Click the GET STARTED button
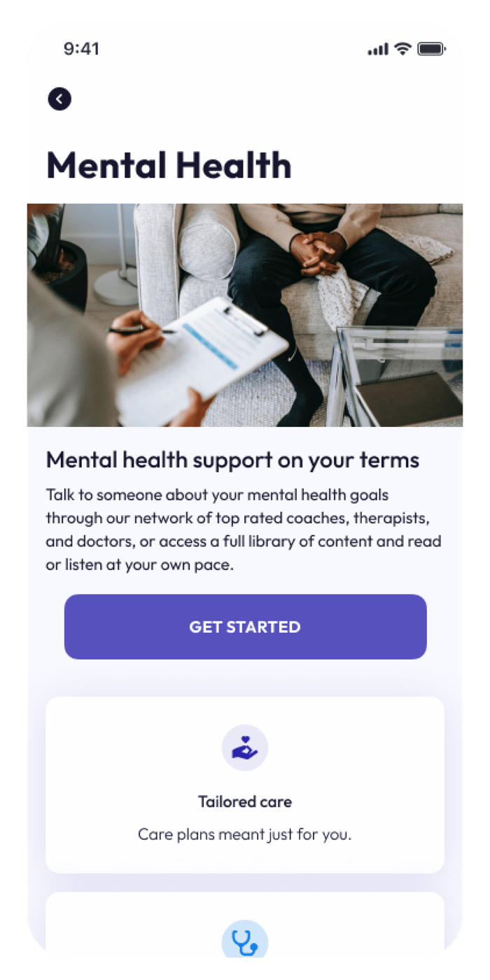This screenshot has height=980, width=490. [246, 626]
